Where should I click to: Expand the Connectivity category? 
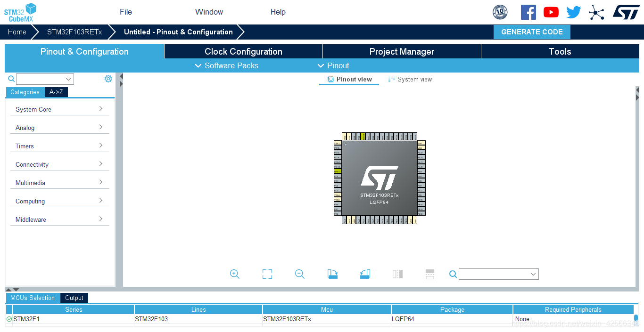pos(59,164)
